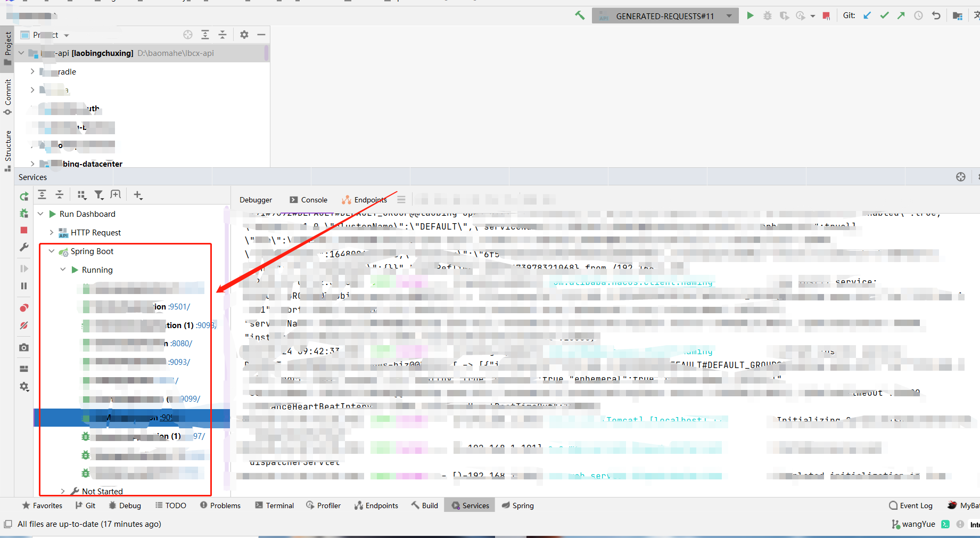Open run configuration settings with wrench icon

[x=23, y=247]
